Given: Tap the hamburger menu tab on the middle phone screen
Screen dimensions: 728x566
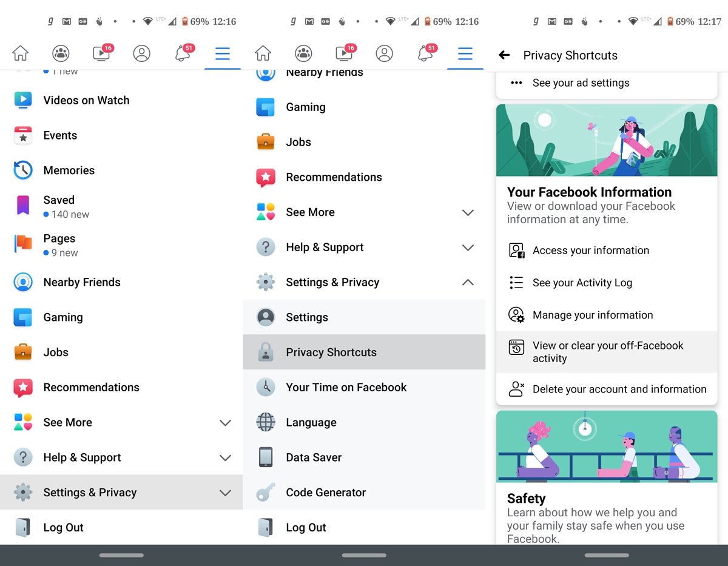Looking at the screenshot, I should coord(465,54).
